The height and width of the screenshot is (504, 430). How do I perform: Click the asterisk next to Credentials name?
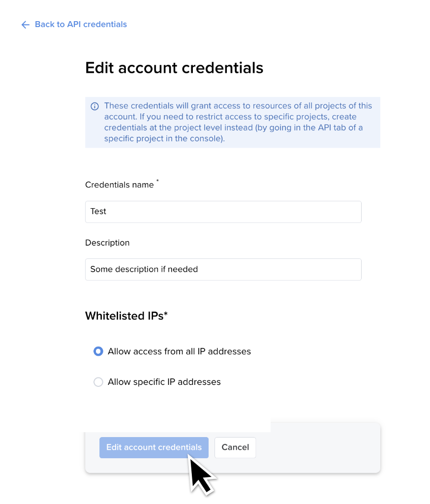coord(157,181)
